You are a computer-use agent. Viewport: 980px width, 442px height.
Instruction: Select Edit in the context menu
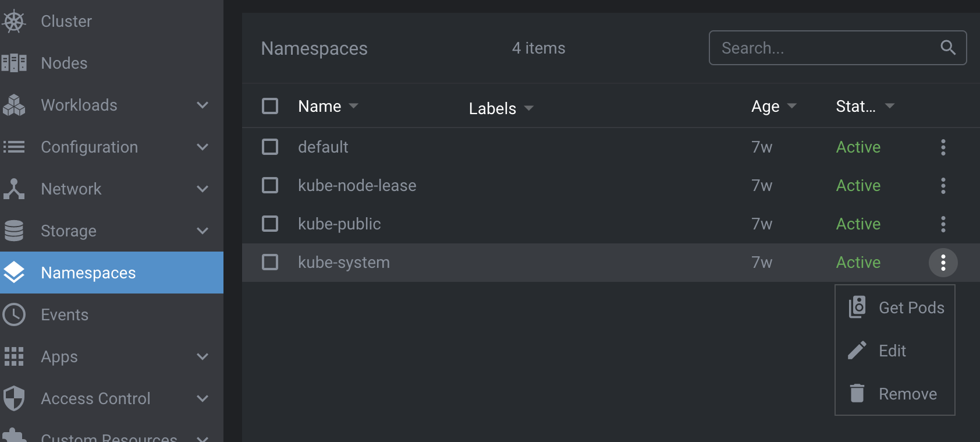click(892, 351)
